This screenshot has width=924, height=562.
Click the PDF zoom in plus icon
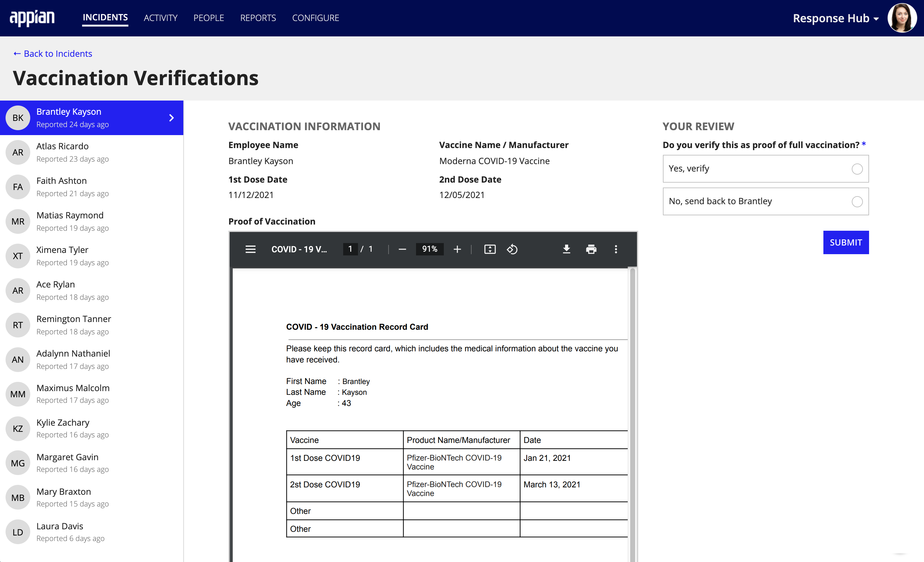tap(457, 249)
